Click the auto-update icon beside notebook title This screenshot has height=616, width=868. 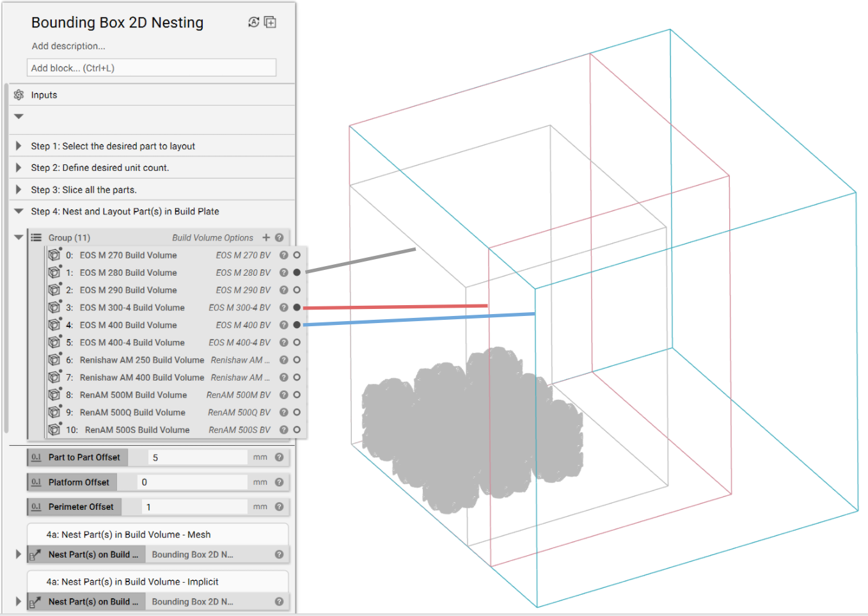pos(253,22)
